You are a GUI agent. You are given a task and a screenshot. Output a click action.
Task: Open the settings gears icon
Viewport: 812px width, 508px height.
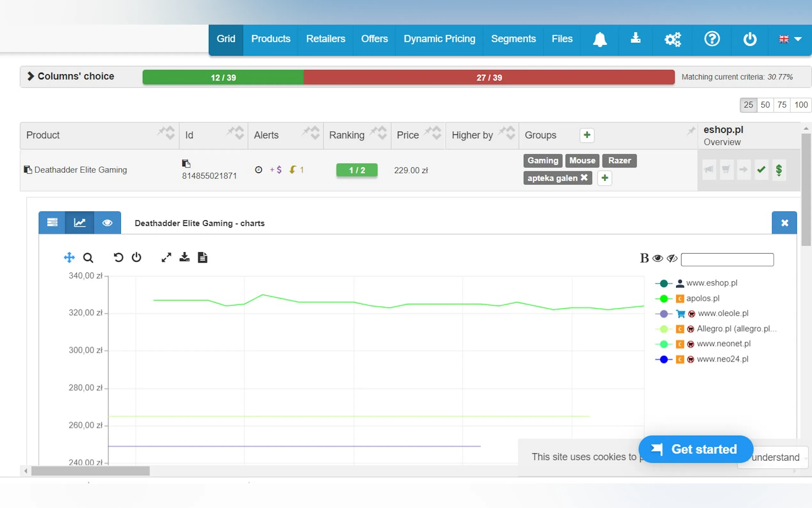pos(672,39)
